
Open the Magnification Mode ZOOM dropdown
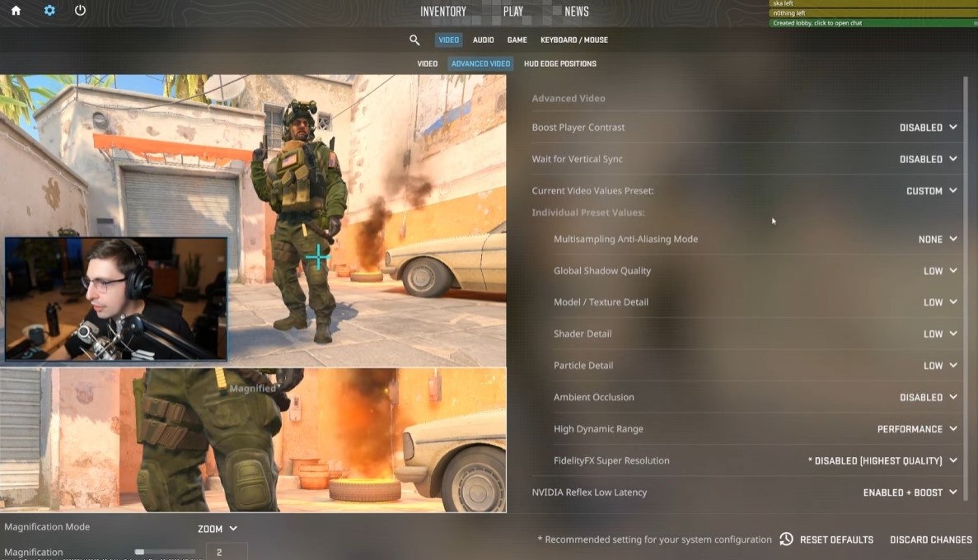(217, 529)
